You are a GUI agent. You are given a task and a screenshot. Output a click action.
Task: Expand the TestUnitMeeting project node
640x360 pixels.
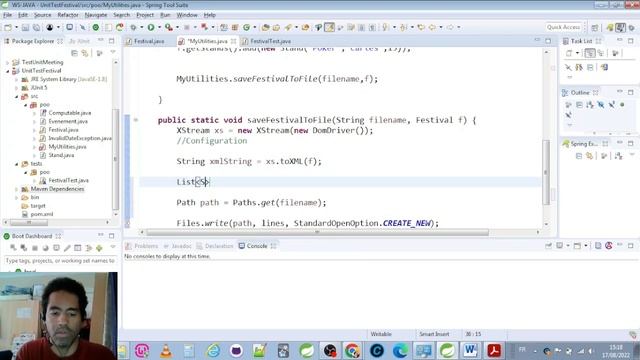[x=7, y=62]
